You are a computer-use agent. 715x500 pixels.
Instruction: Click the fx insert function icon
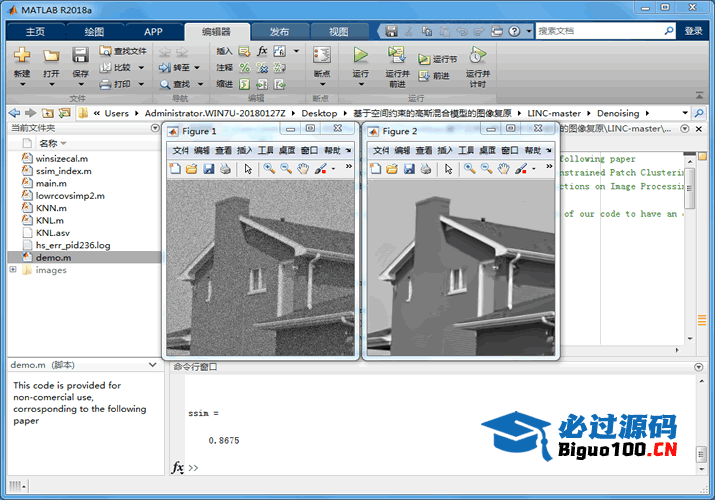[x=262, y=51]
